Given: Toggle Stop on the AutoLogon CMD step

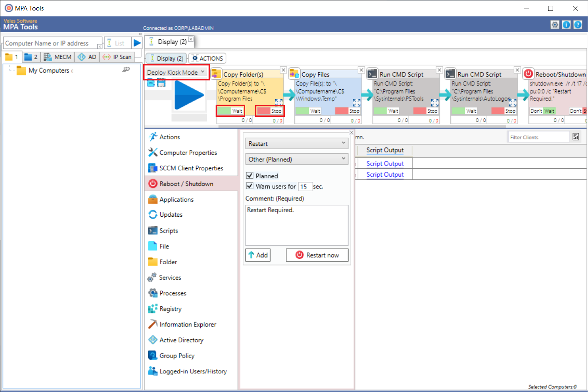Looking at the screenshot, I should (x=504, y=111).
